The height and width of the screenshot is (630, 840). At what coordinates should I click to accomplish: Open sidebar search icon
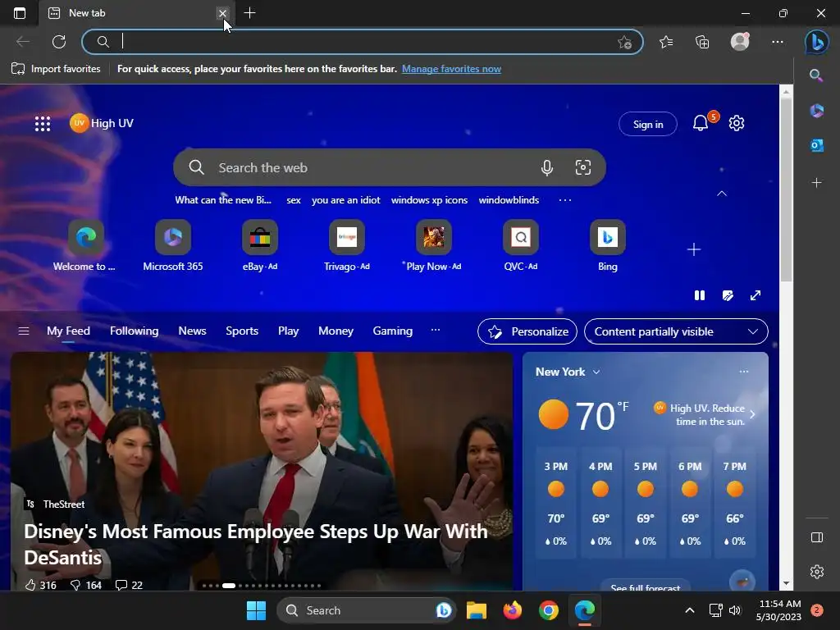(x=816, y=75)
